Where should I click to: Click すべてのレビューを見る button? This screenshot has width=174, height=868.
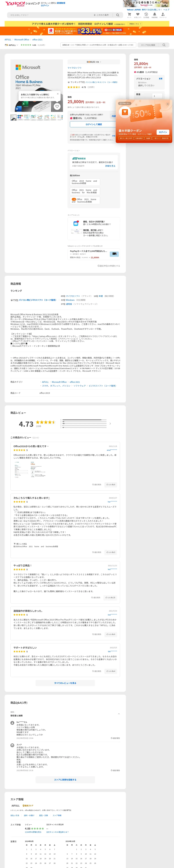[65, 683]
